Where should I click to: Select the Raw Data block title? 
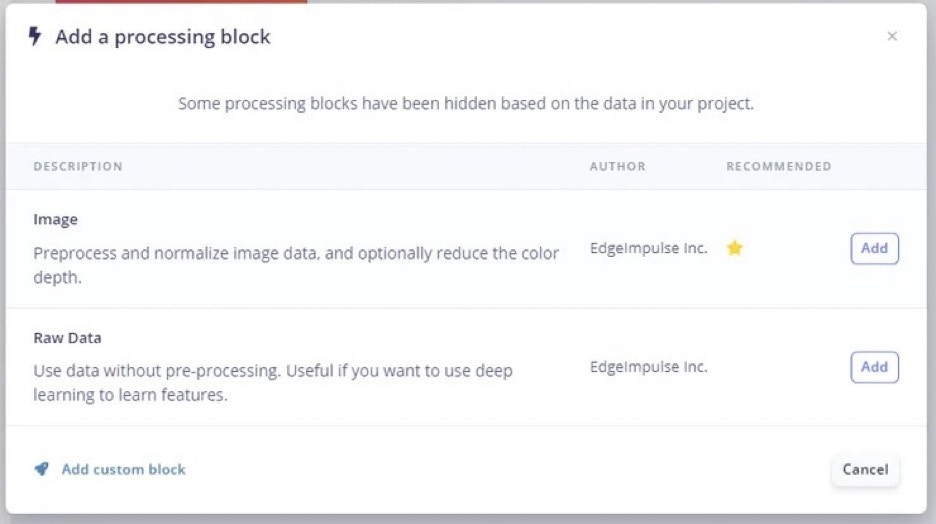click(x=67, y=338)
